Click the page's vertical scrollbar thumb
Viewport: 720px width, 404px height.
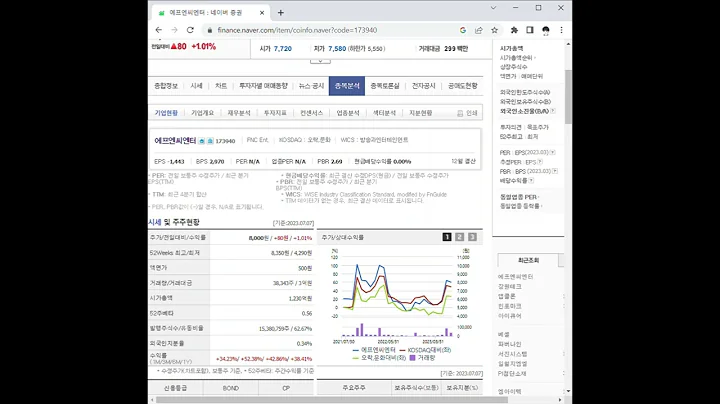coord(568,96)
